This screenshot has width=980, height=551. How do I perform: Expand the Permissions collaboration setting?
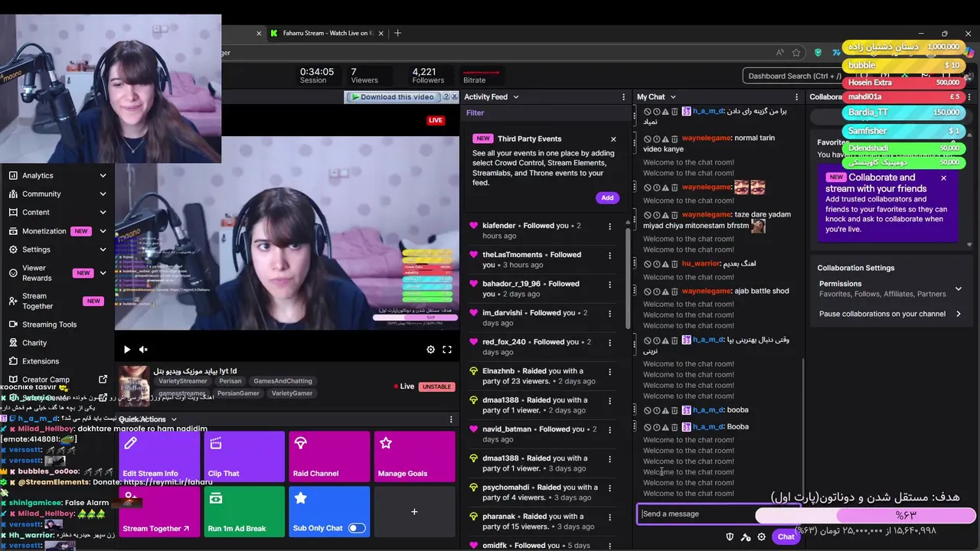958,289
